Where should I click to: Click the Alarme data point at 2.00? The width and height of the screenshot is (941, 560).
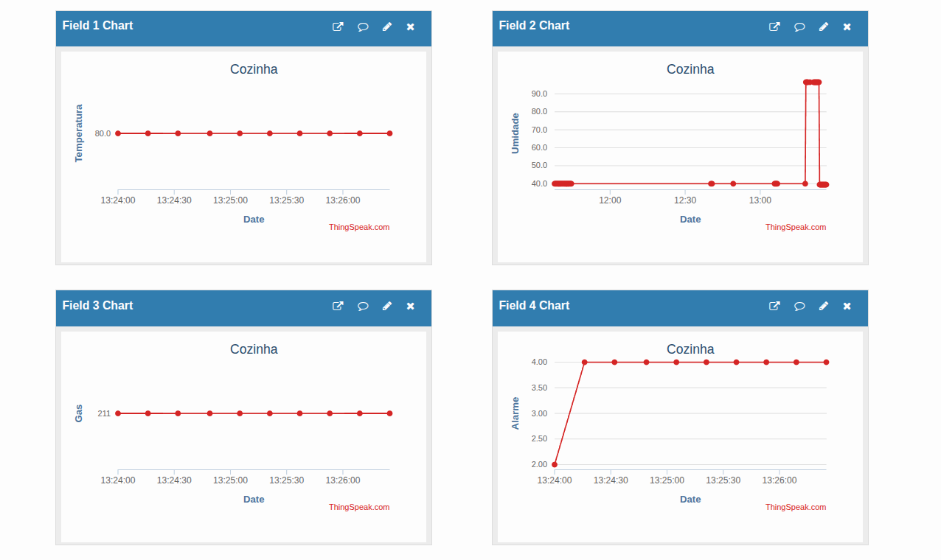pos(555,464)
